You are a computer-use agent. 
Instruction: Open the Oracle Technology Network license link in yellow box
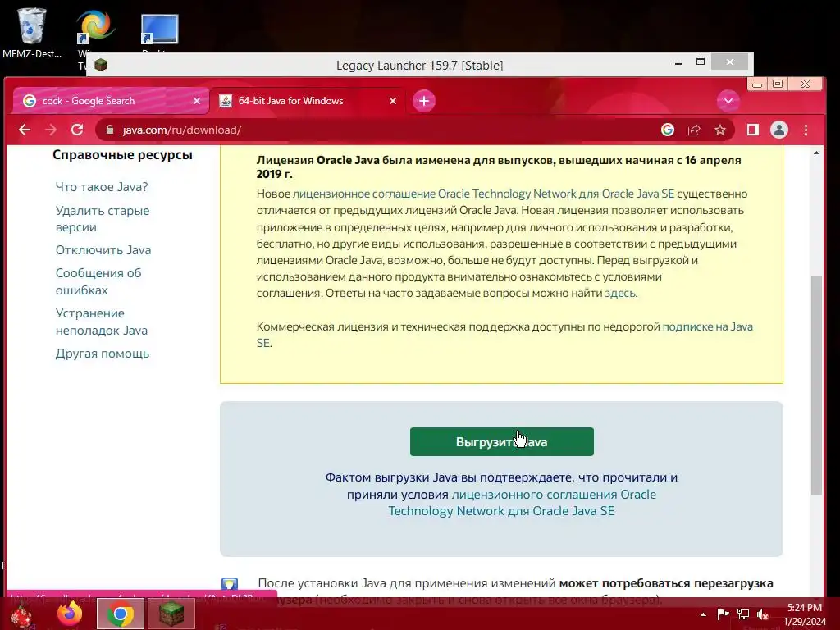483,194
